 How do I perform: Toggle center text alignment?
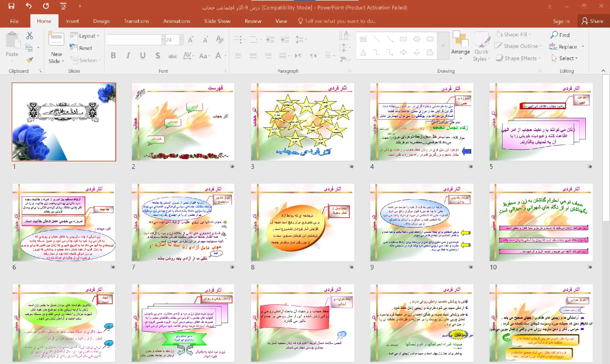click(253, 56)
